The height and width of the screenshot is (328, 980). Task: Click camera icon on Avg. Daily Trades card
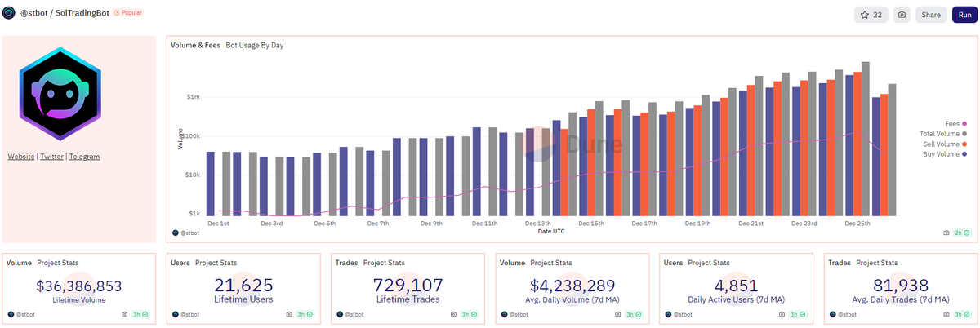coord(947,314)
